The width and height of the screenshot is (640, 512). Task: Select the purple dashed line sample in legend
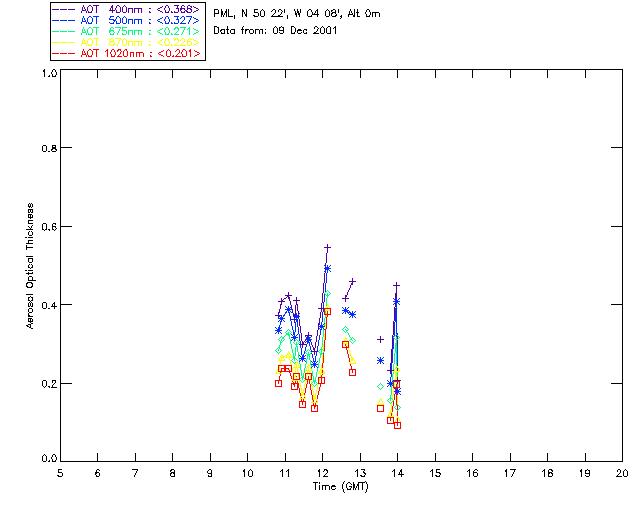click(x=64, y=9)
